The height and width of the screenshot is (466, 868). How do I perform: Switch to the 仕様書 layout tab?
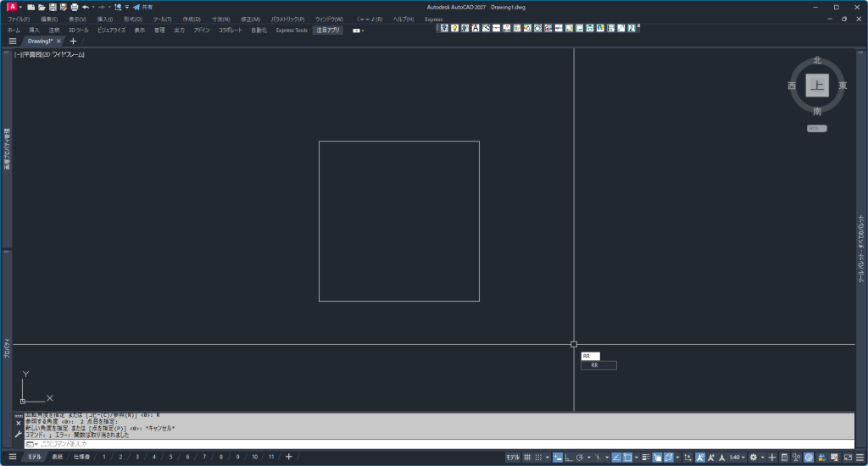click(81, 458)
